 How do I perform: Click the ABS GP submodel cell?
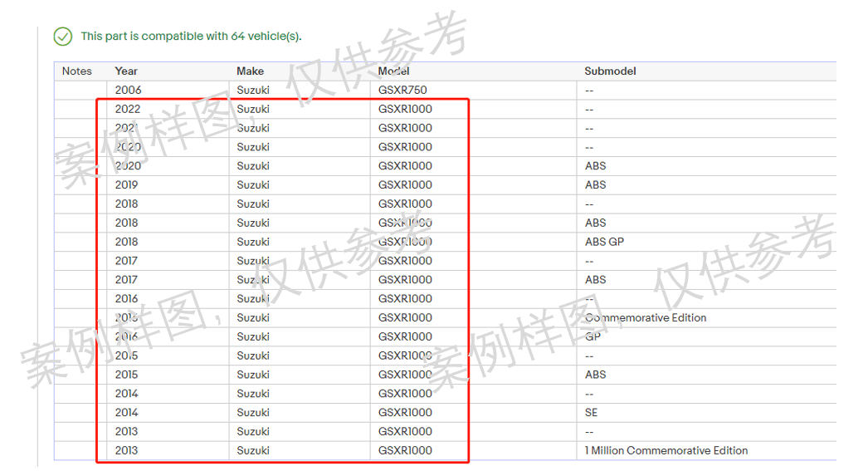(x=604, y=242)
